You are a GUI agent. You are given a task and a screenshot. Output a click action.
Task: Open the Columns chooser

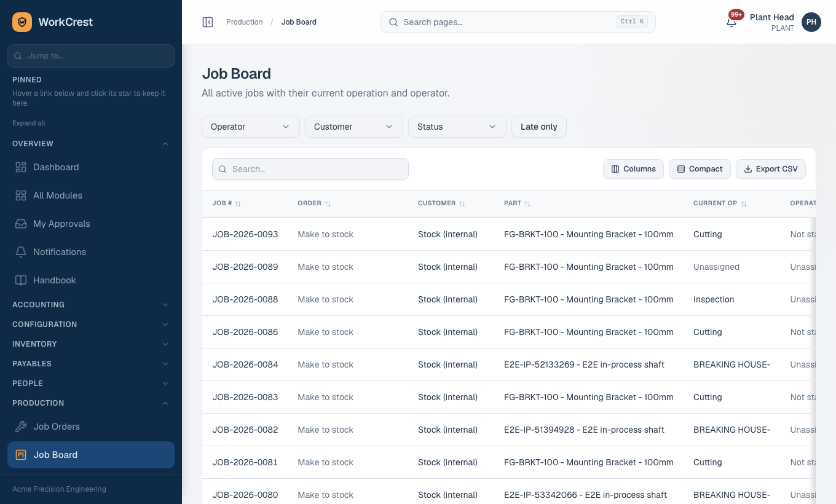click(x=633, y=169)
